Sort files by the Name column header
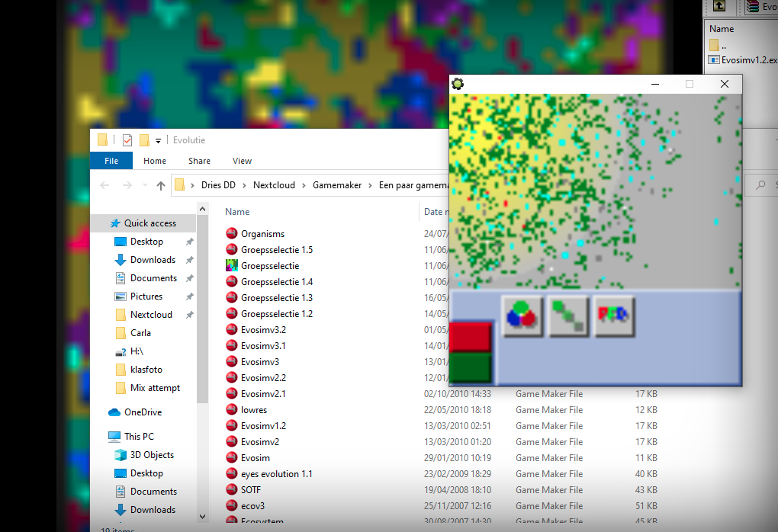 point(237,212)
